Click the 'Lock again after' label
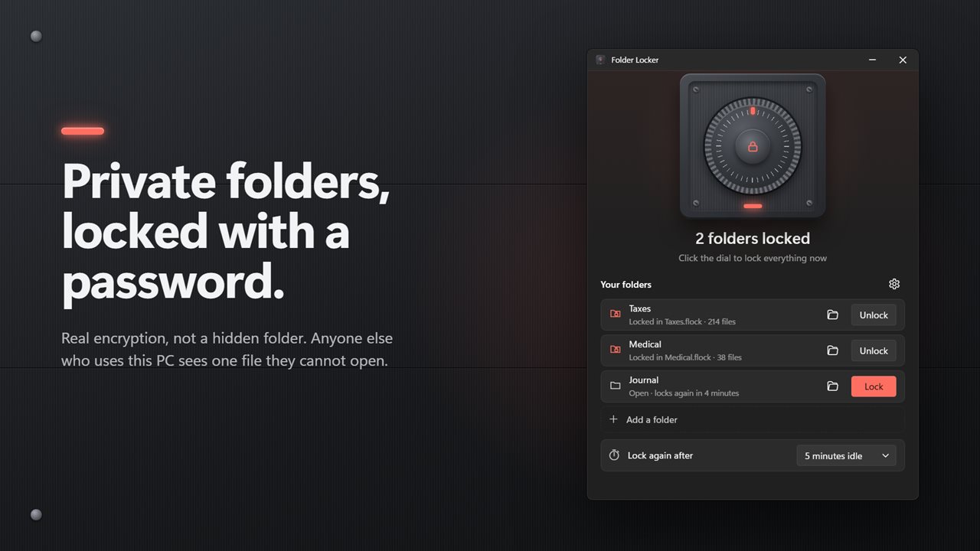The width and height of the screenshot is (980, 551). (x=660, y=456)
